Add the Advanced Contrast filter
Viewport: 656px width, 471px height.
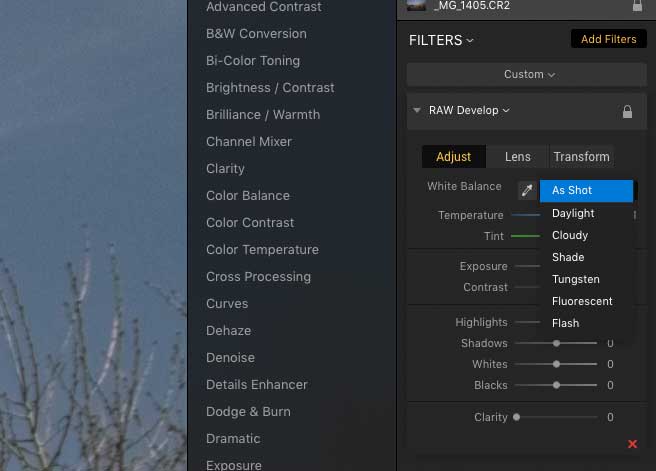pos(264,7)
